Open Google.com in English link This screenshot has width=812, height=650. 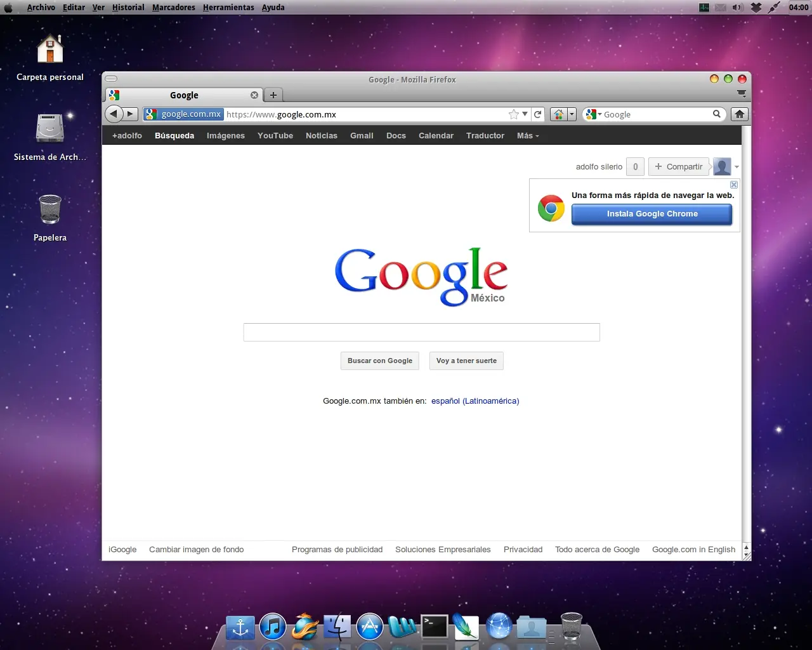694,550
